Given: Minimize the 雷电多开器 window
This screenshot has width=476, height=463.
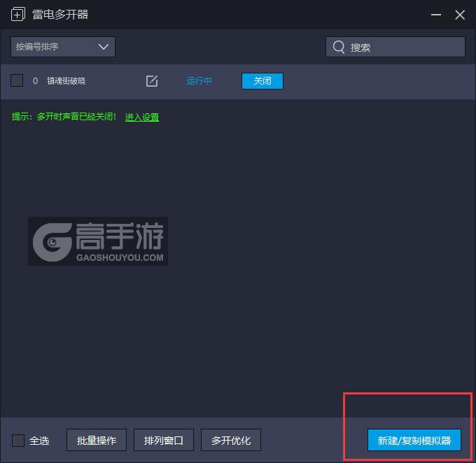Looking at the screenshot, I should pos(436,15).
